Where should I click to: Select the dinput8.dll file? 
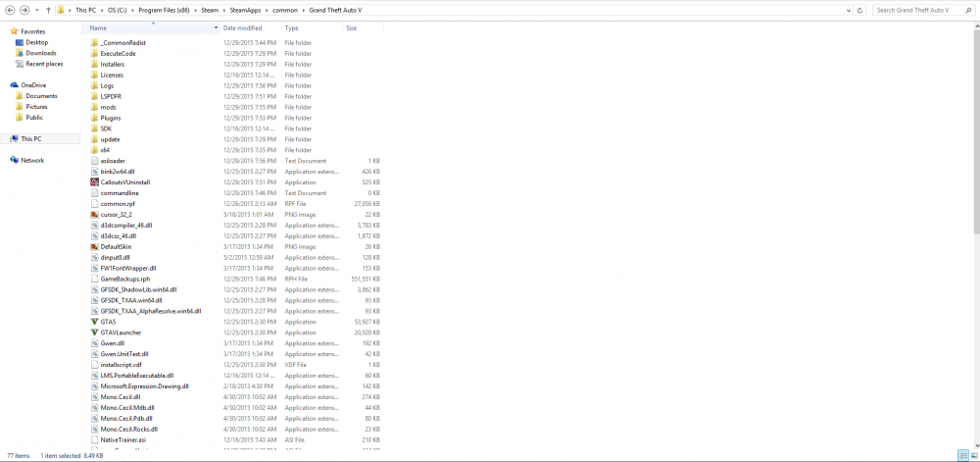pyautogui.click(x=115, y=258)
